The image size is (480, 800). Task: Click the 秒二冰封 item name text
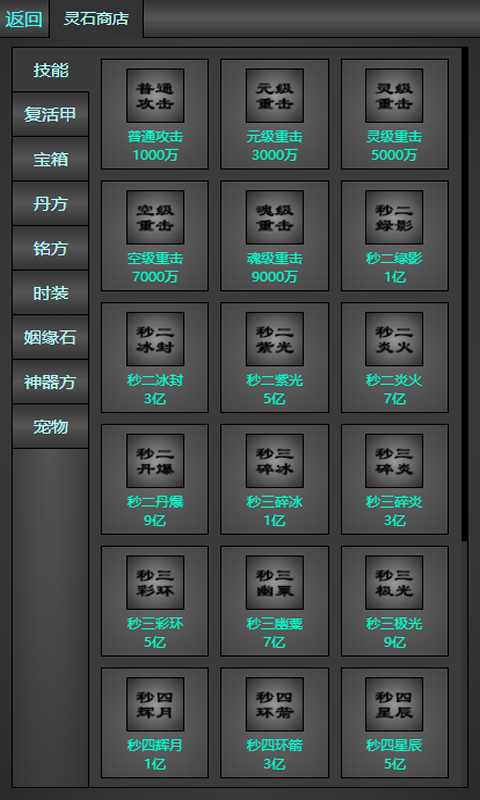(x=155, y=381)
